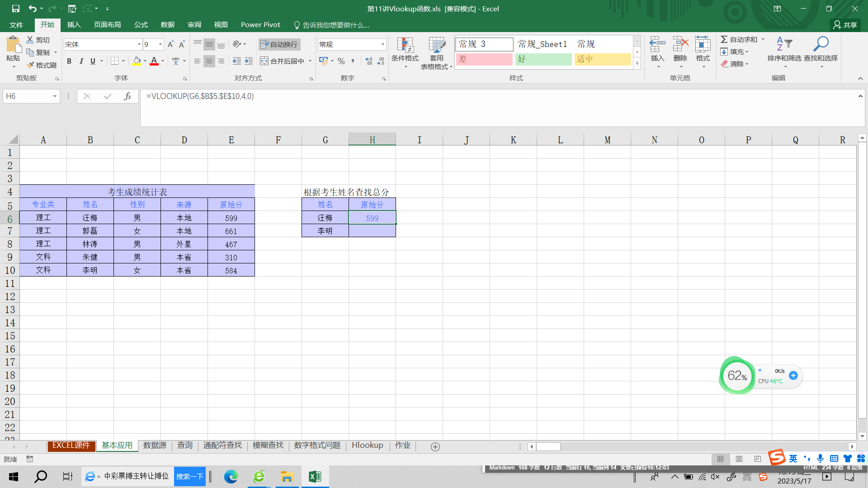
Task: Toggle Wrap Text (自动换行)
Action: pyautogui.click(x=279, y=44)
